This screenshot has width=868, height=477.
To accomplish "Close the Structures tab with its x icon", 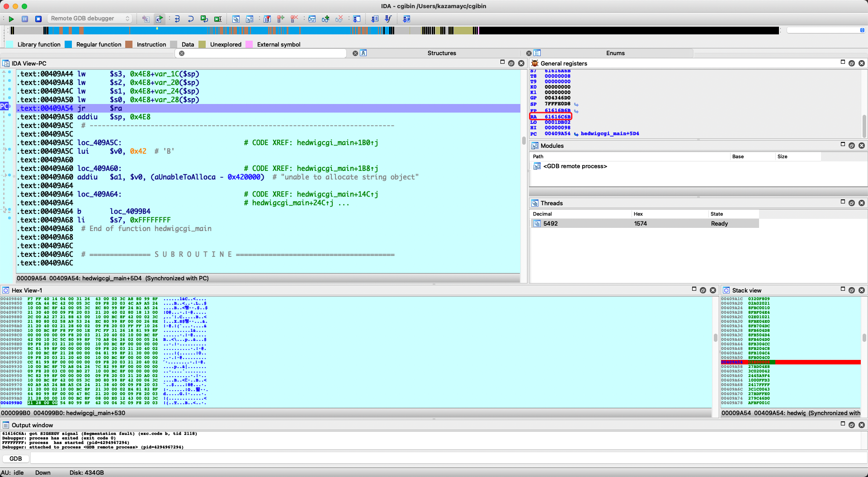I will (x=355, y=53).
